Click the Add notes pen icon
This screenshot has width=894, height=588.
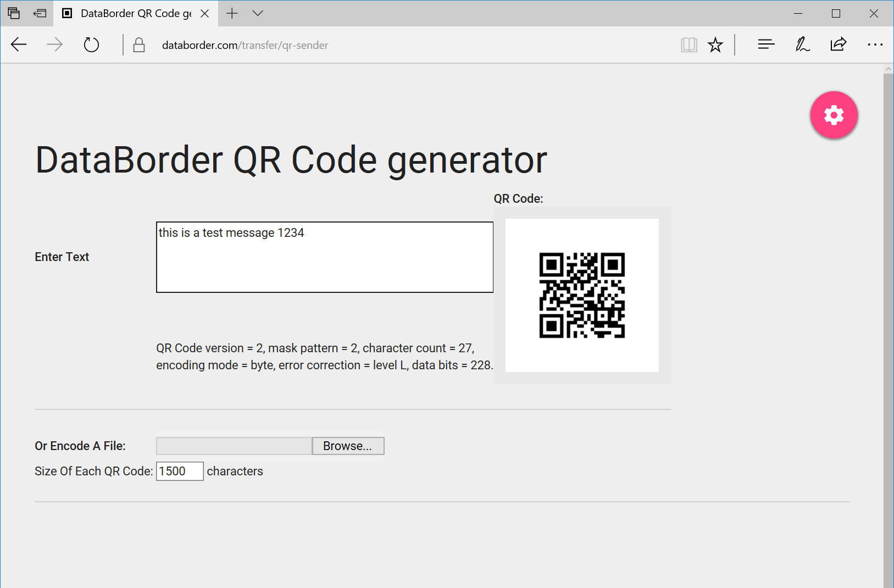click(x=802, y=45)
